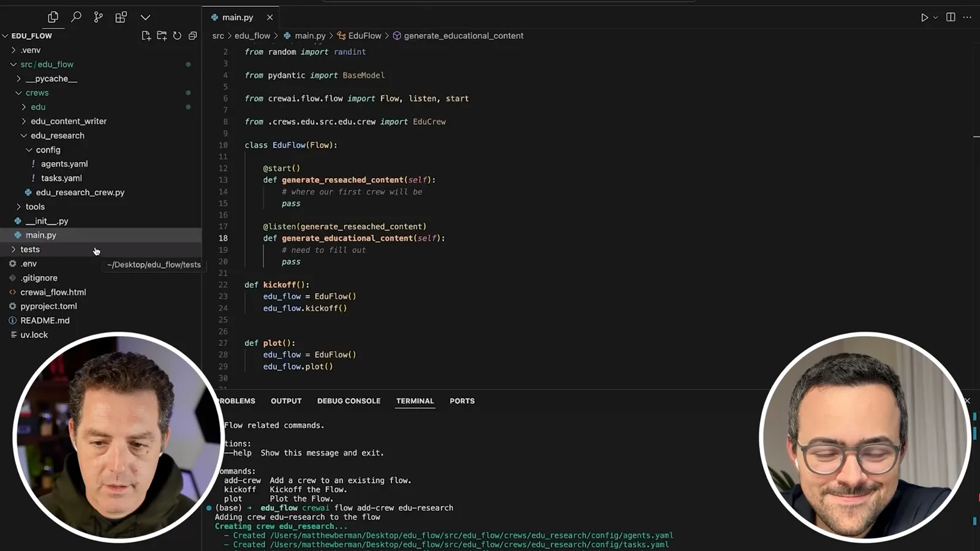Switch to the DEBUG CONSOLE tab
This screenshot has width=980, height=551.
pyautogui.click(x=349, y=401)
